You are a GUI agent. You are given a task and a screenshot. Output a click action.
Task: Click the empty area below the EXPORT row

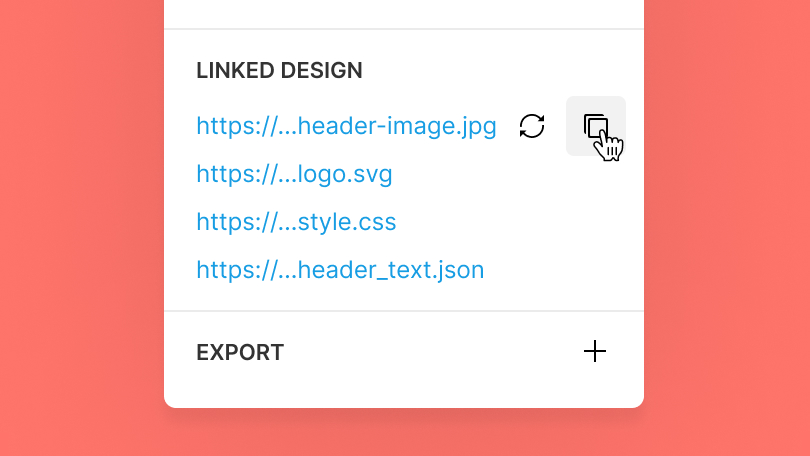click(x=404, y=387)
